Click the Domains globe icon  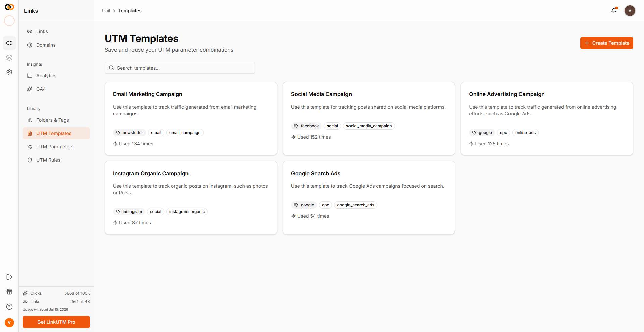coord(30,45)
